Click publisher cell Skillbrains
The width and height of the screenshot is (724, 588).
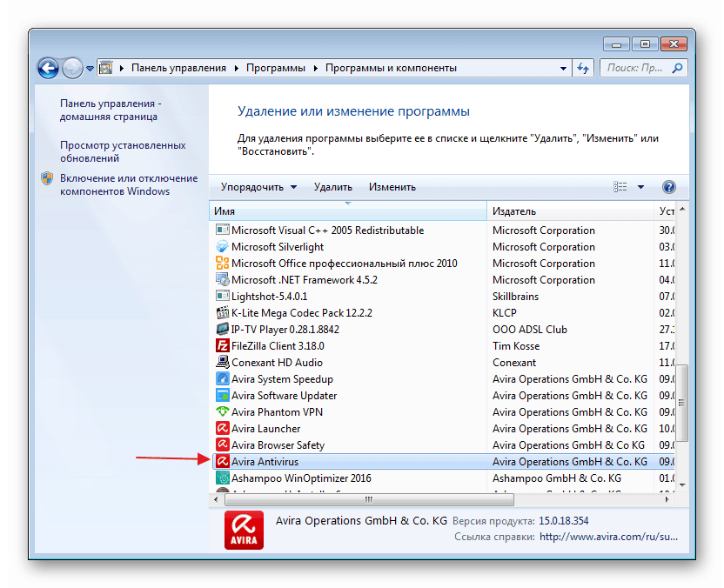click(x=515, y=297)
